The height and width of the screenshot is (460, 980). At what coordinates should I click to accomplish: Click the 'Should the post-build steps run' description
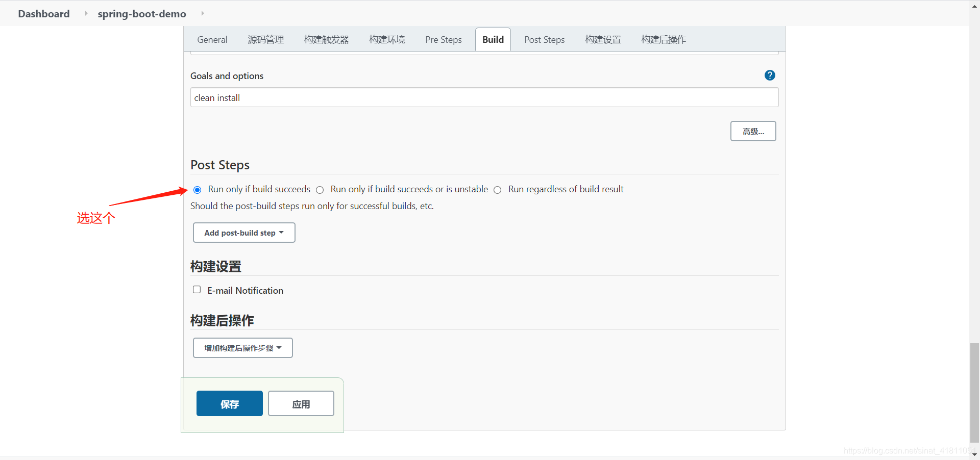(312, 206)
